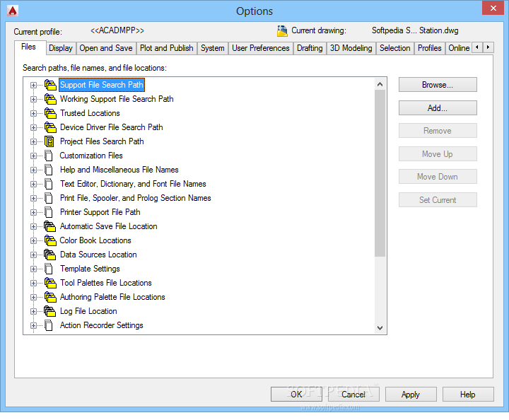Click the Device Driver File Search Path folder icon
This screenshot has width=509, height=420.
pos(50,127)
